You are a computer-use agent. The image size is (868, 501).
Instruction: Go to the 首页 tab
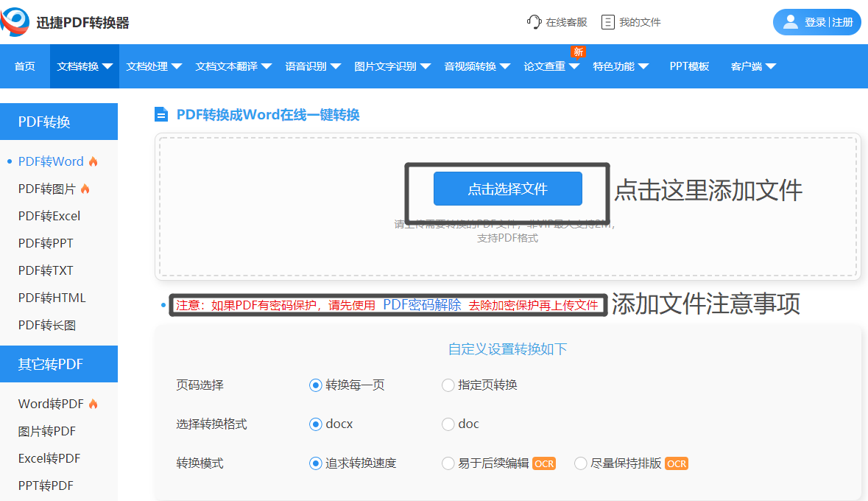pos(25,66)
